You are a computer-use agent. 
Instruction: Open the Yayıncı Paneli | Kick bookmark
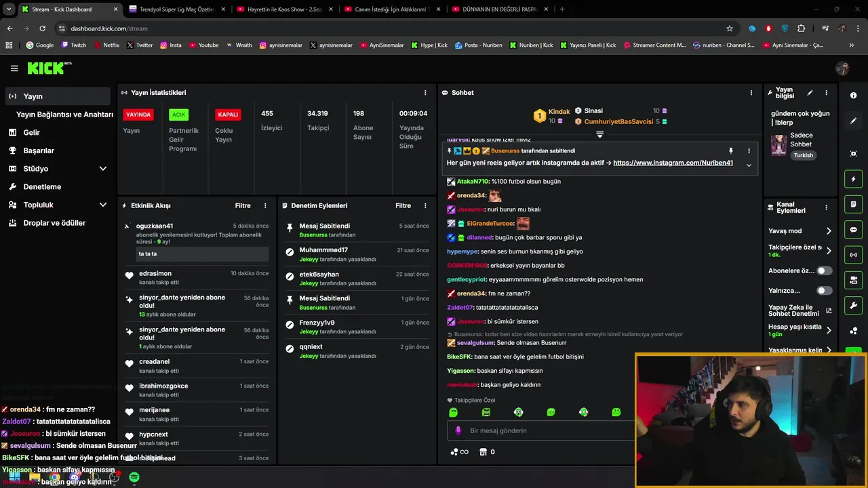coord(587,45)
